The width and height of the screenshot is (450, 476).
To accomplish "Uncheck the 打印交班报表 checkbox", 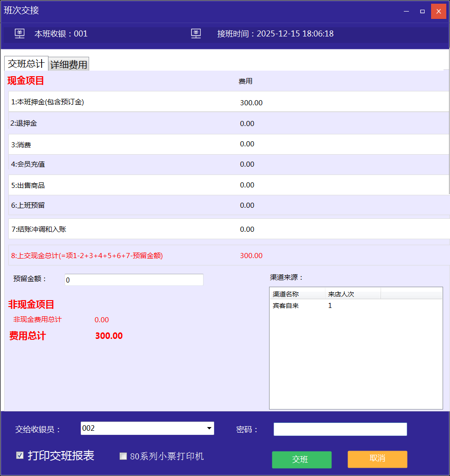I will click(x=20, y=456).
